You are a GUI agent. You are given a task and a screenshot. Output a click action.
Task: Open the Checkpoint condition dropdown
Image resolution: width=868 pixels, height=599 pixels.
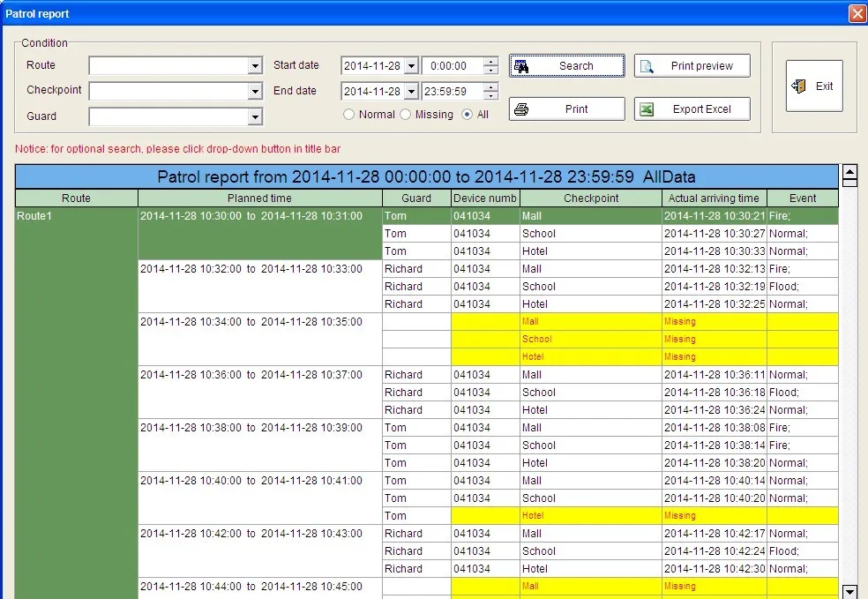tap(254, 91)
